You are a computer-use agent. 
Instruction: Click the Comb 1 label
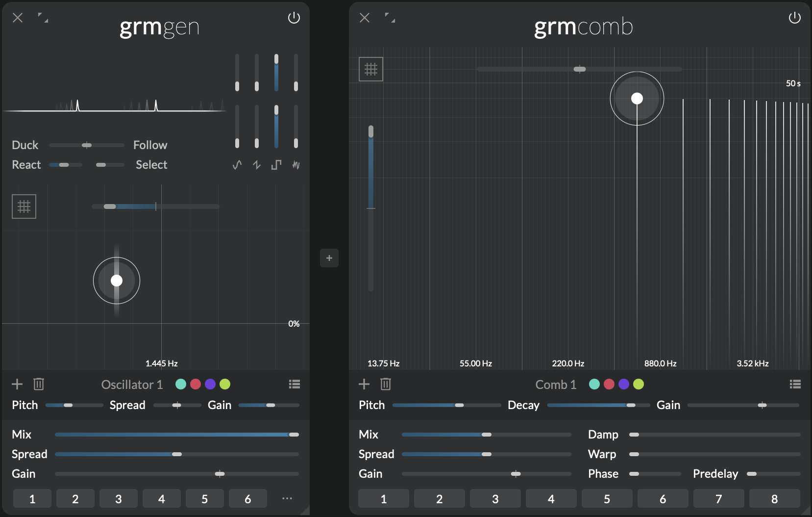click(556, 385)
